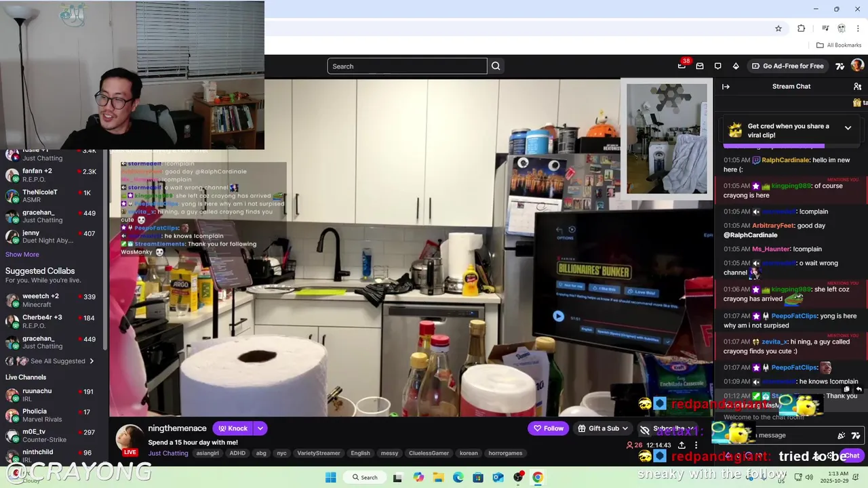Open stream more options three-dot icon

coord(696,445)
